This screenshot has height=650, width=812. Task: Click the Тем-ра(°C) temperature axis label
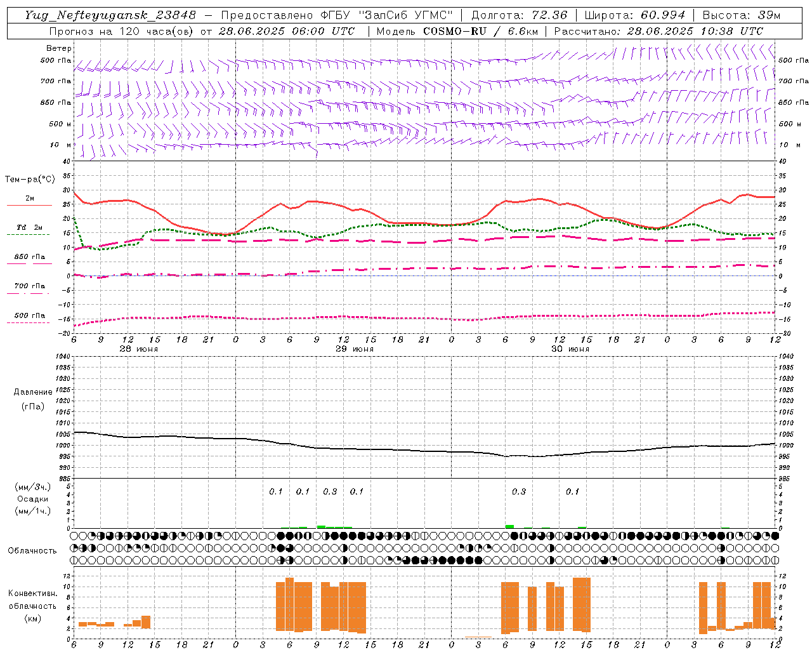coord(30,180)
